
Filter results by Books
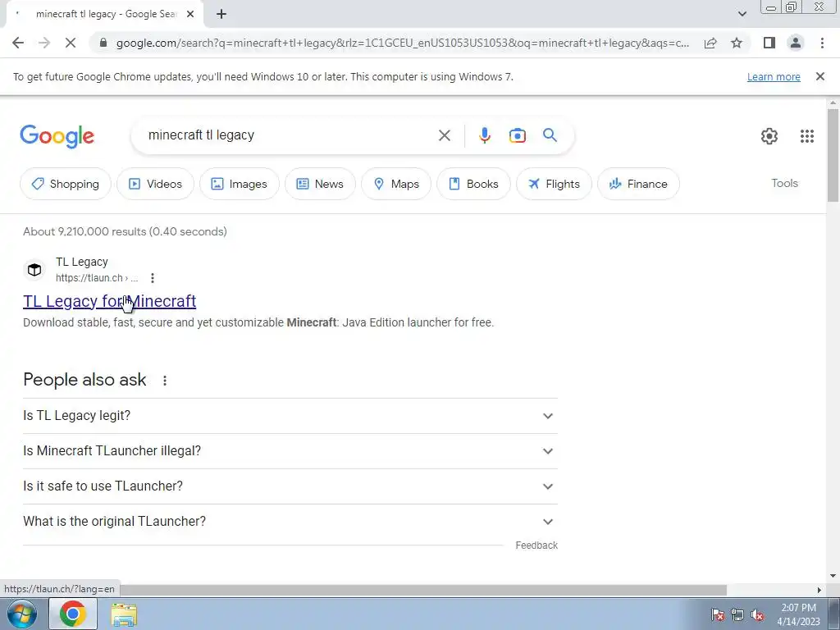pos(473,184)
